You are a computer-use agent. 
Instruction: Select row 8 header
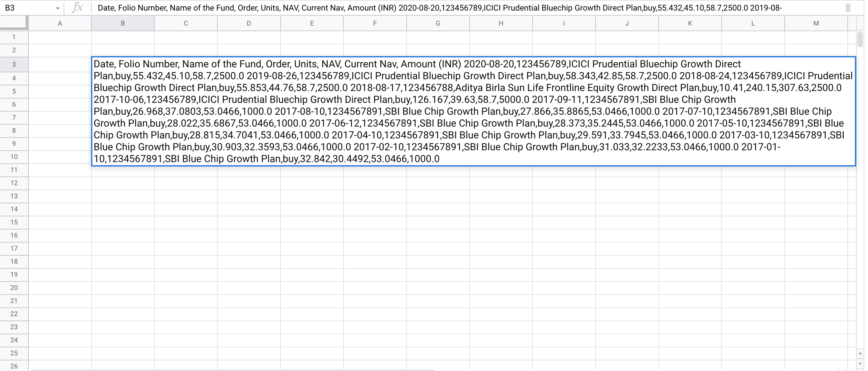pos(14,131)
